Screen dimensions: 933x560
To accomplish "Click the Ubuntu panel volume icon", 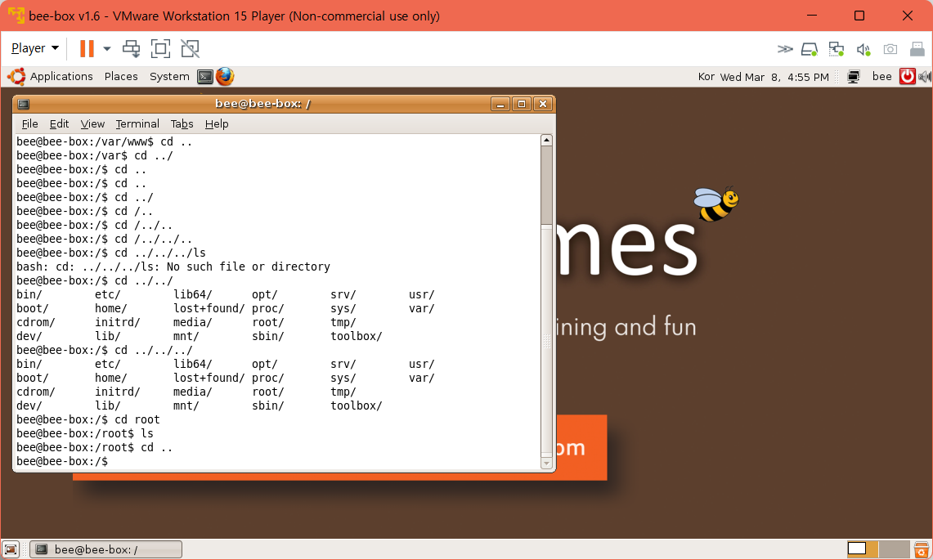I will point(925,76).
